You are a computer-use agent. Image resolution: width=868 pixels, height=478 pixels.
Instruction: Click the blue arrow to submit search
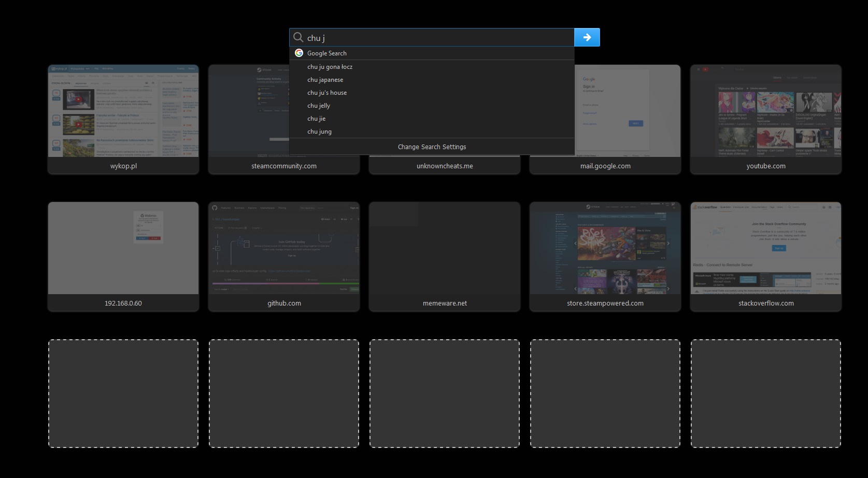point(587,37)
